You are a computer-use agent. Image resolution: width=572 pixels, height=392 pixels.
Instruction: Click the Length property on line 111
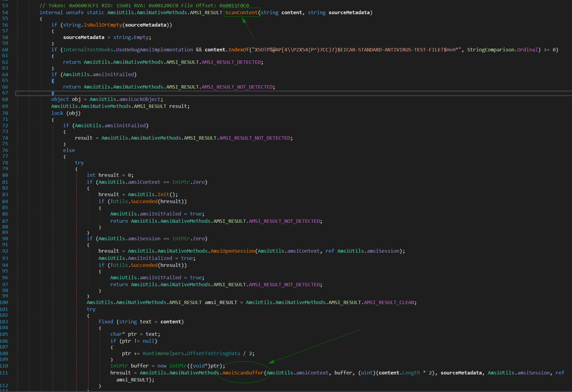point(411,373)
